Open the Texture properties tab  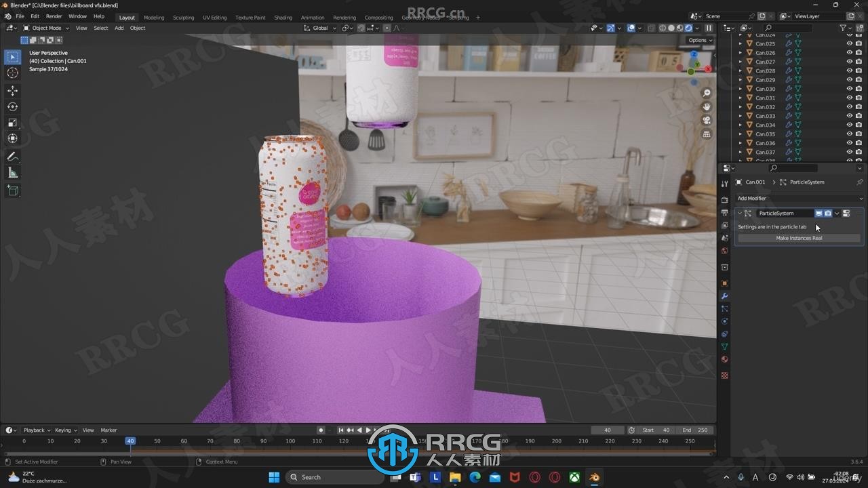pyautogui.click(x=724, y=375)
